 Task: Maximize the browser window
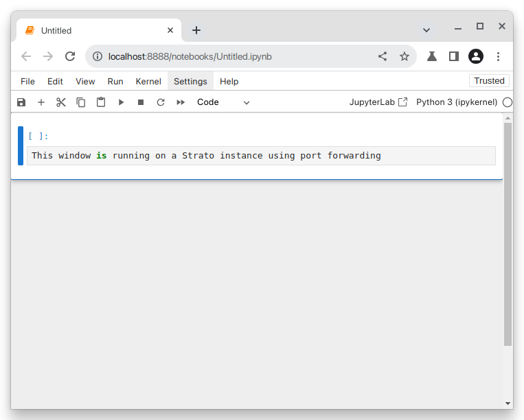point(480,26)
